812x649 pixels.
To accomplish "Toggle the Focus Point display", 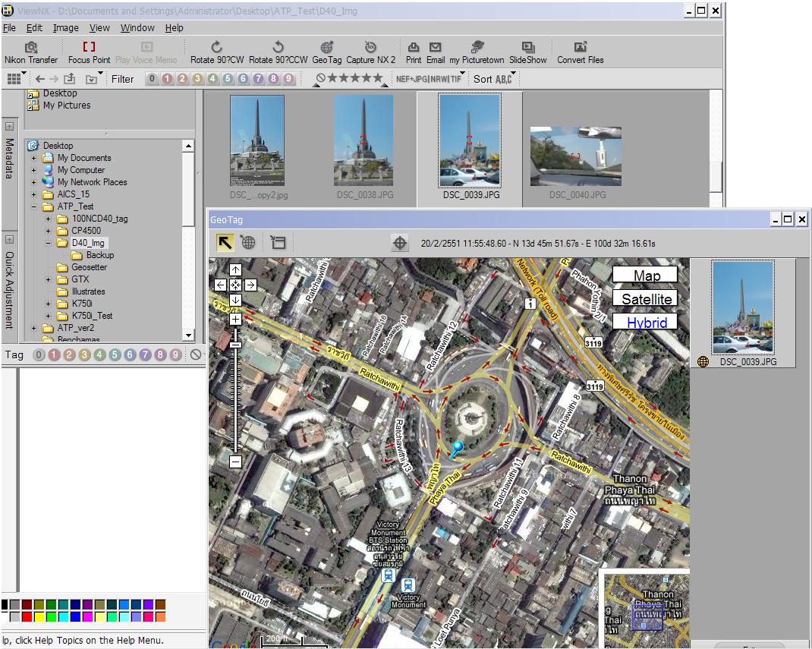I will tap(89, 53).
